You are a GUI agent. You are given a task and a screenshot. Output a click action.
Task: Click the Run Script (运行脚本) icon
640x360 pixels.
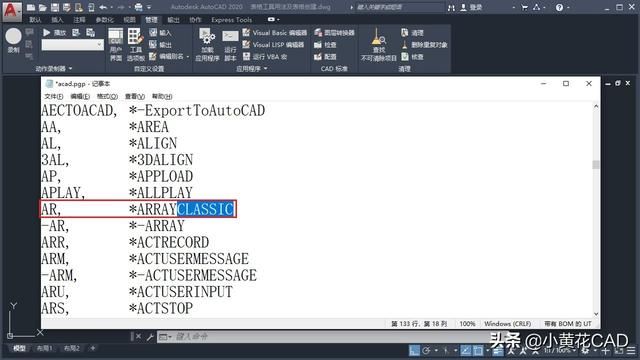click(230, 44)
